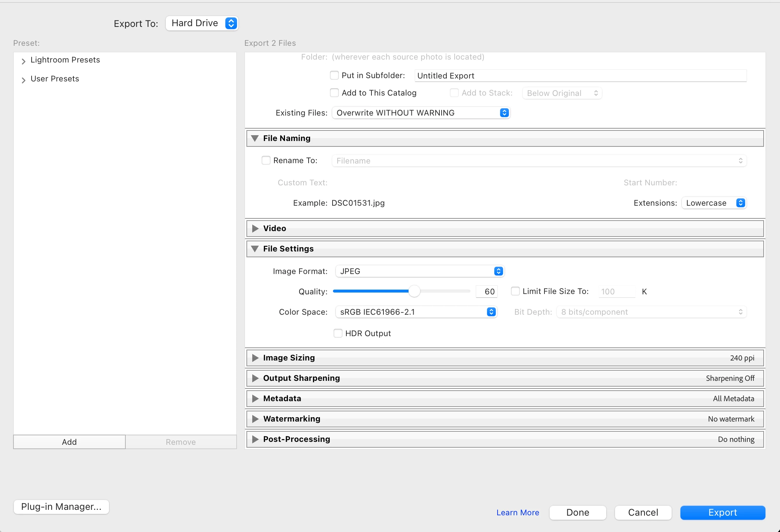Expand Lightroom Presets folder chevron
Image resolution: width=780 pixels, height=532 pixels.
(23, 61)
